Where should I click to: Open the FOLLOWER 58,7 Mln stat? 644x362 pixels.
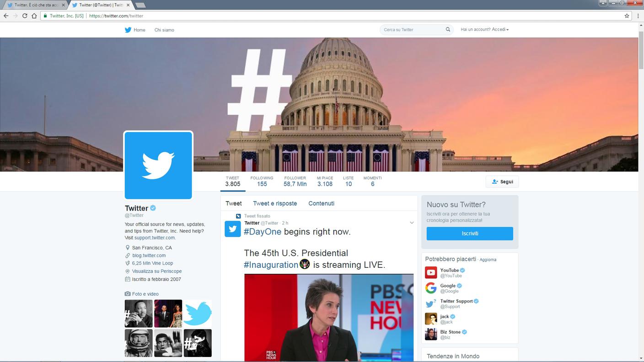click(295, 181)
